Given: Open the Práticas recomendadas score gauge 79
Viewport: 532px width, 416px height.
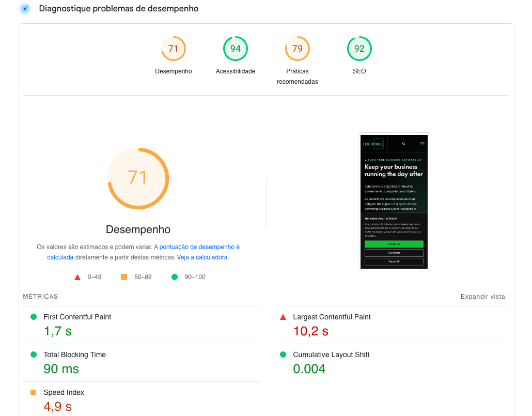Looking at the screenshot, I should (298, 49).
